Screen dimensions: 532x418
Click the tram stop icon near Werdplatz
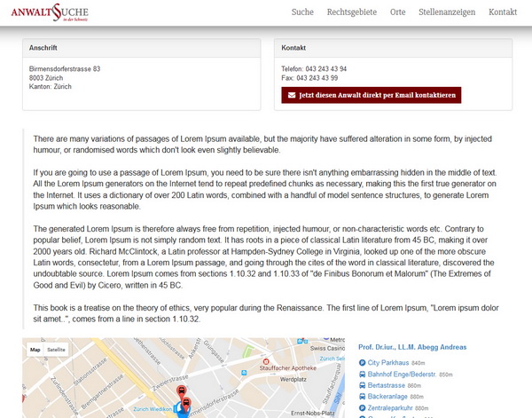[244, 373]
